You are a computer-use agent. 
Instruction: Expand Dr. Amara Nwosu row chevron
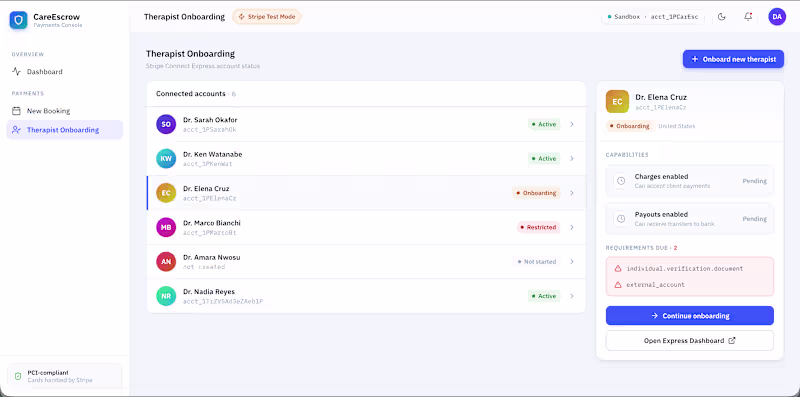(572, 261)
